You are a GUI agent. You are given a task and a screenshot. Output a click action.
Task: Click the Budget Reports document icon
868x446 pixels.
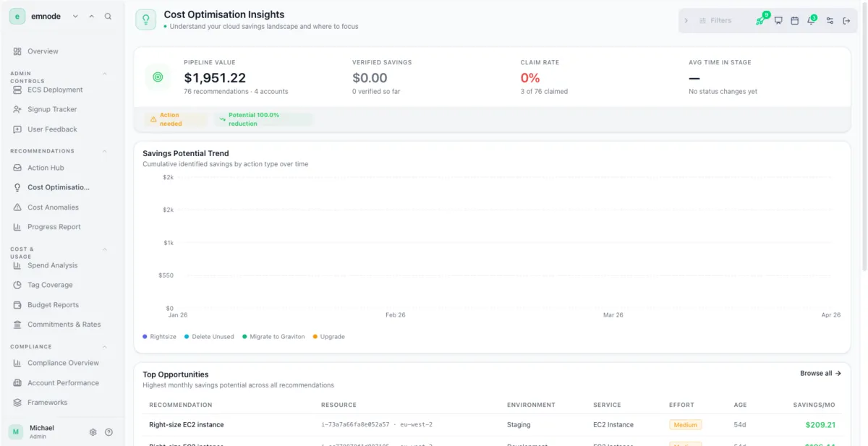point(17,305)
